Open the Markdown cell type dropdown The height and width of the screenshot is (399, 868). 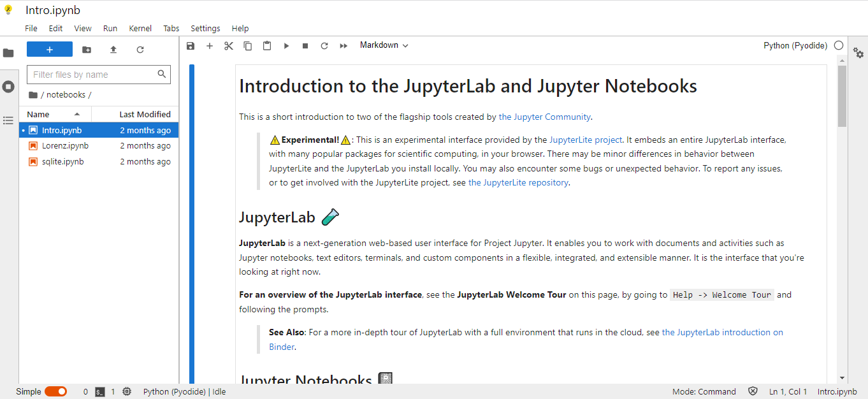[x=383, y=45]
